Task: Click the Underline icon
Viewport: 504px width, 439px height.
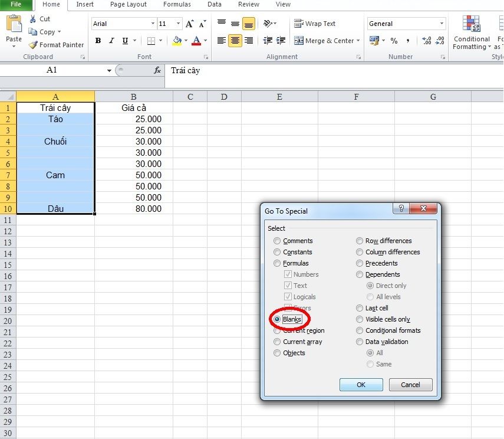Action: 125,41
